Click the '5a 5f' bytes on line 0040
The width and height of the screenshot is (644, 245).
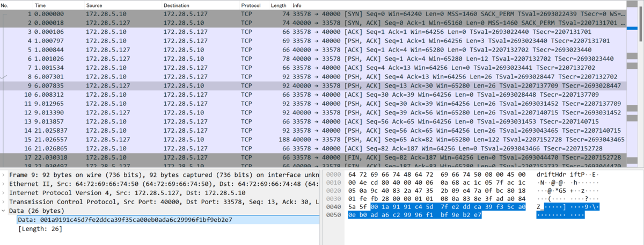[357, 206]
